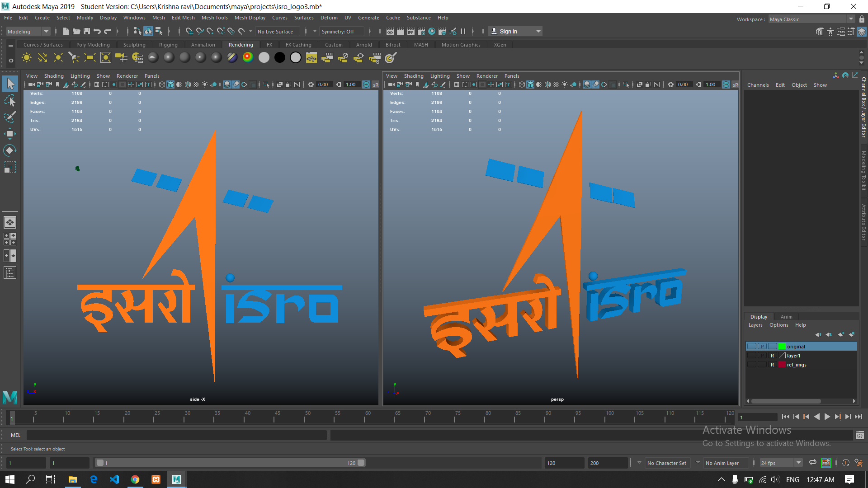Activate the Rotate tool in toolbox
868x488 pixels.
(10, 150)
